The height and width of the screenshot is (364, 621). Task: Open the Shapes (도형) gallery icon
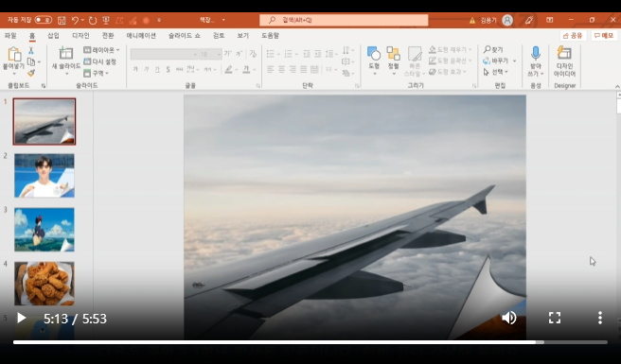(x=374, y=53)
